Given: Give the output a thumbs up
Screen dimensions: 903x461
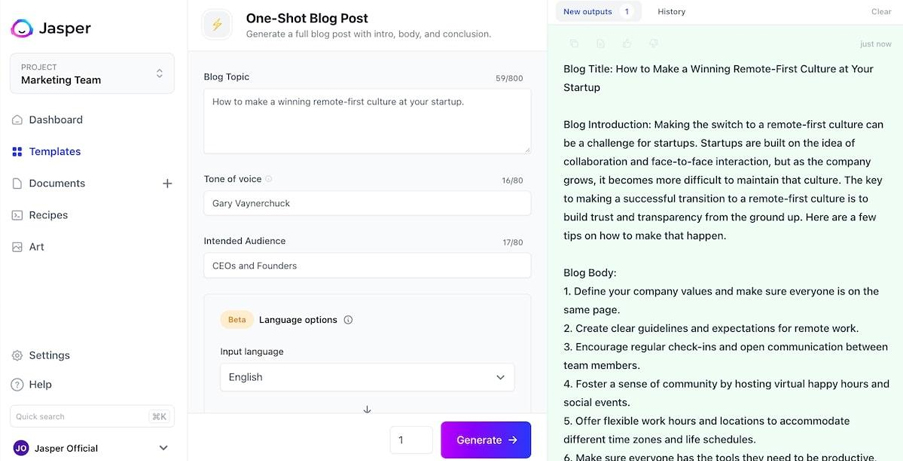Looking at the screenshot, I should click(x=627, y=44).
